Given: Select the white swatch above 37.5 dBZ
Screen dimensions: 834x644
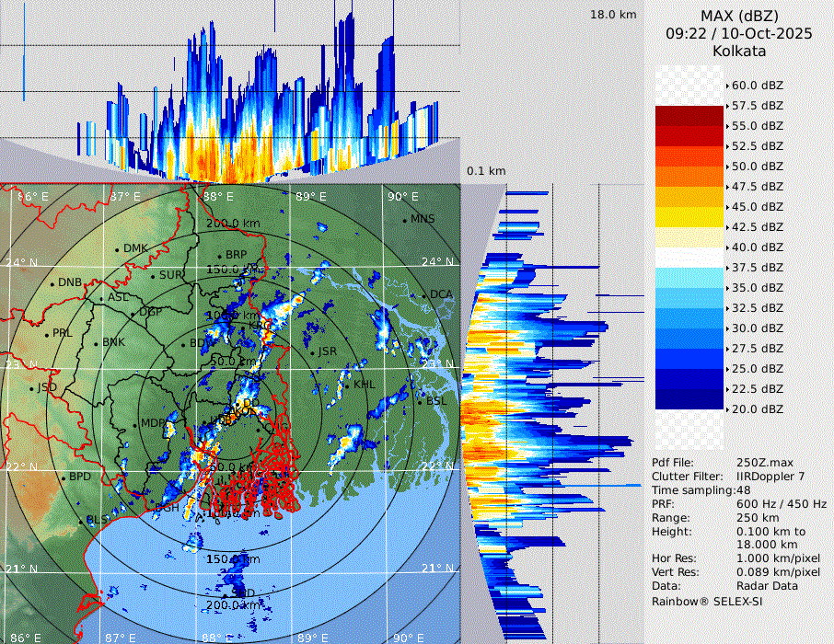Looking at the screenshot, I should [689, 258].
